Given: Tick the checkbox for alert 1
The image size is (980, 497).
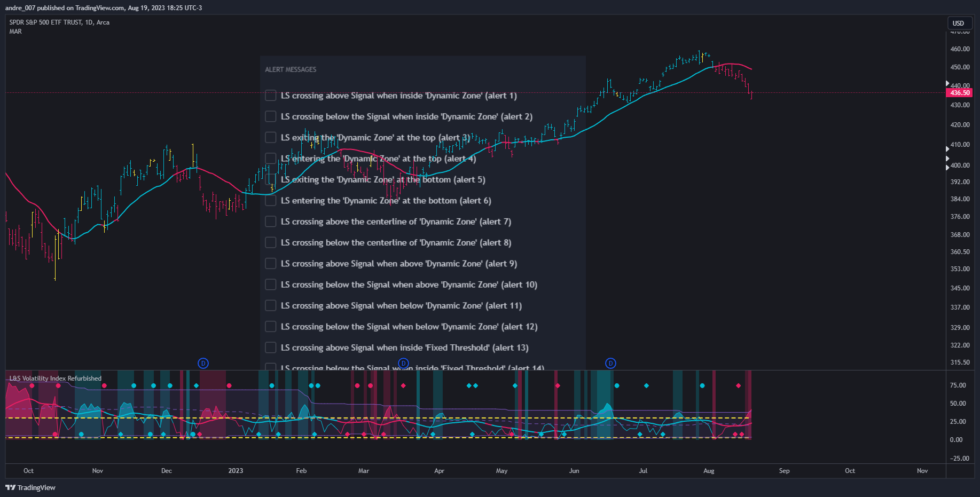Looking at the screenshot, I should tap(271, 96).
